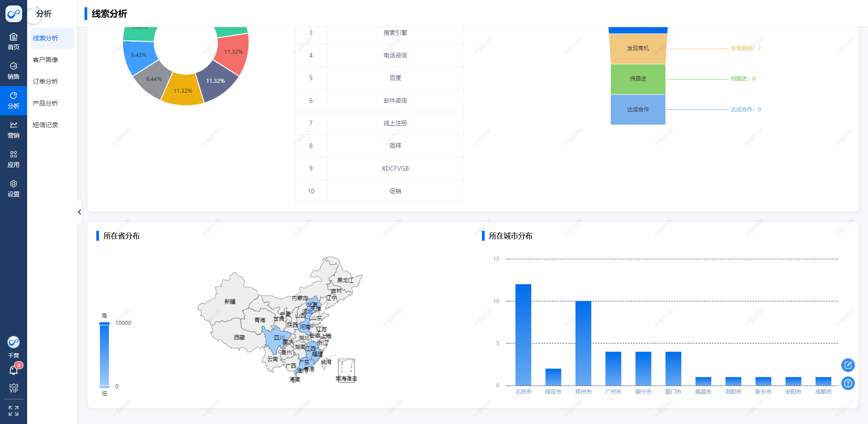868x424 pixels.
Task: Click the 达成合作 funnel segment
Action: point(637,110)
